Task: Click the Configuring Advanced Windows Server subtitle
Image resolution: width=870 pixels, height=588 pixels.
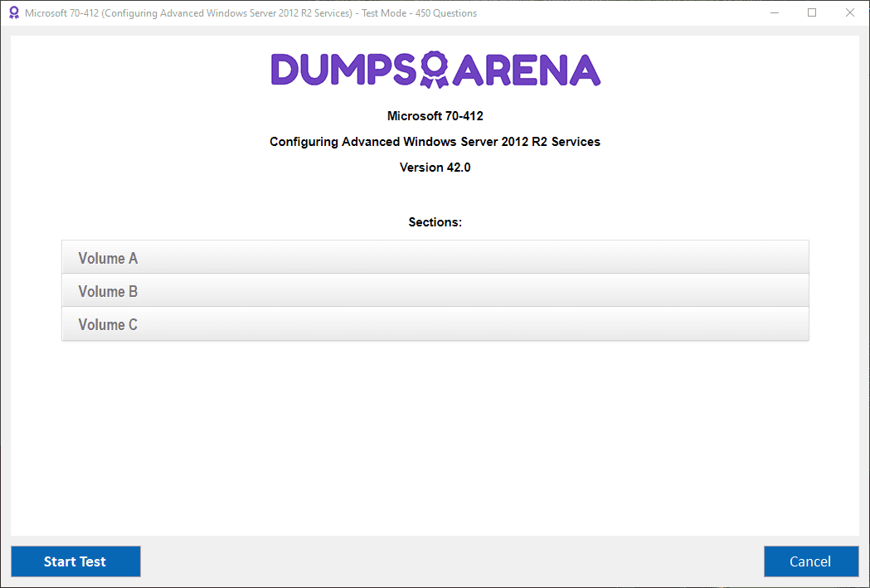Action: [x=435, y=142]
